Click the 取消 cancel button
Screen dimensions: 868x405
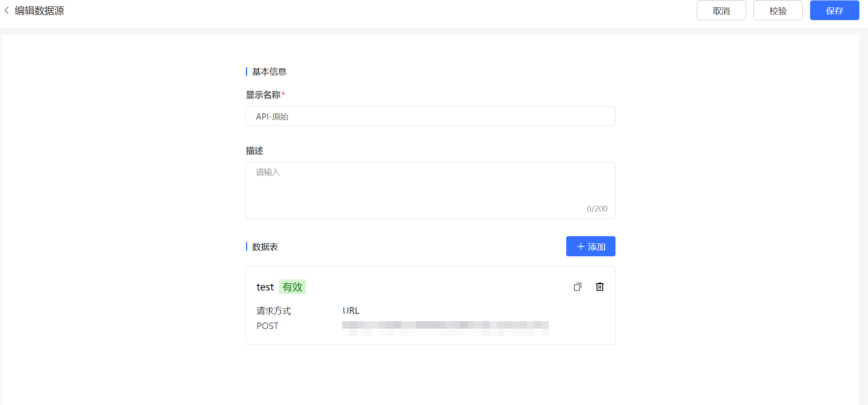click(x=721, y=11)
